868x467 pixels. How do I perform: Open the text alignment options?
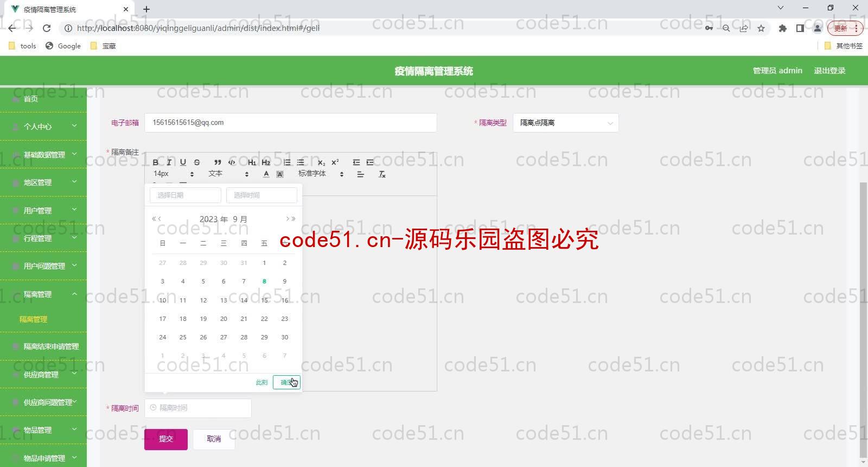tap(360, 174)
